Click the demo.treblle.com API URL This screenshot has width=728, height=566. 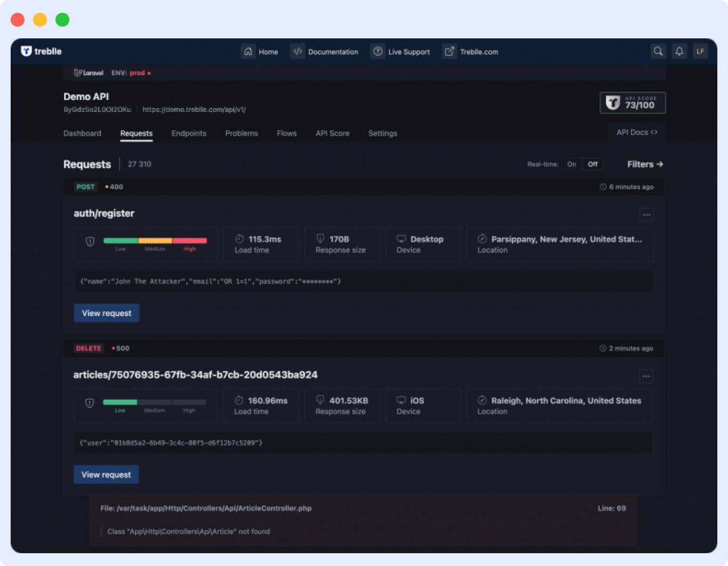tap(194, 109)
